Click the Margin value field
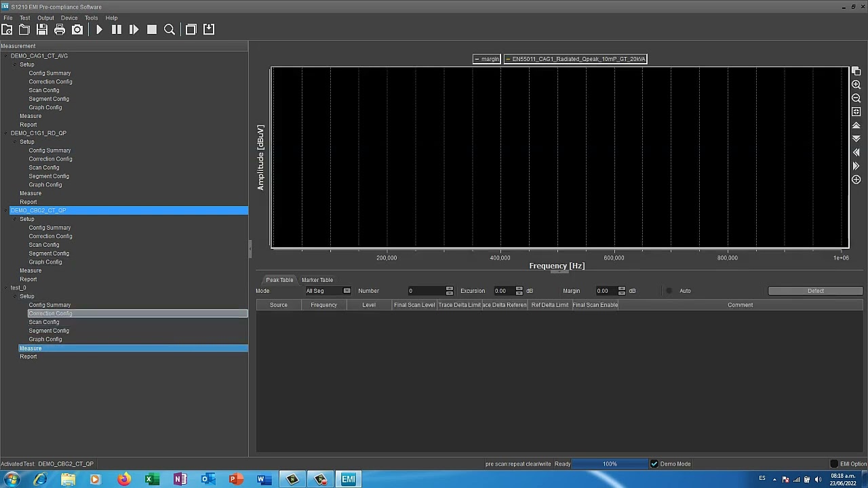Viewport: 868px width, 488px height. (x=606, y=291)
